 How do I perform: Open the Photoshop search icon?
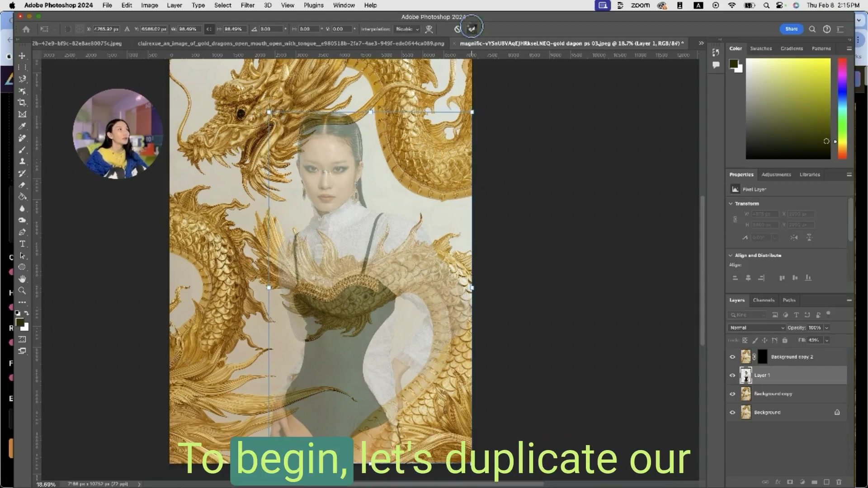(x=812, y=29)
